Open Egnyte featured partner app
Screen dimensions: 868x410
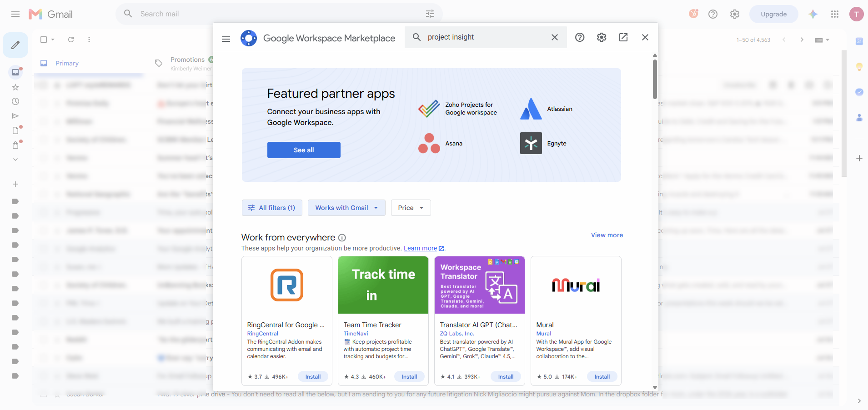tap(544, 143)
